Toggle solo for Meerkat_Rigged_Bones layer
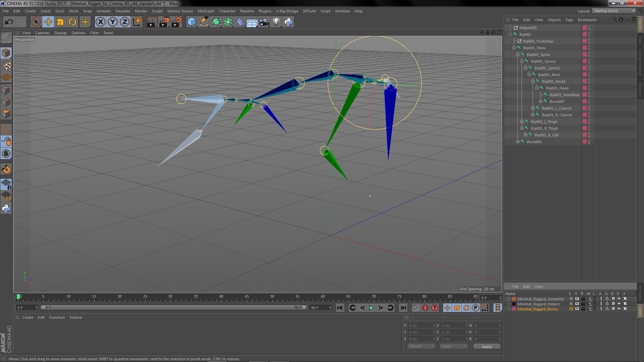 click(x=571, y=309)
